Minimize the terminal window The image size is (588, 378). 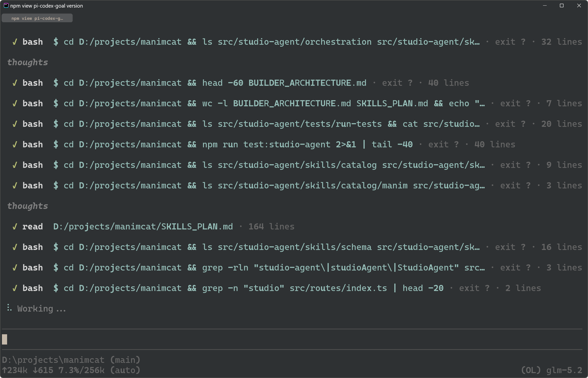[x=545, y=6]
